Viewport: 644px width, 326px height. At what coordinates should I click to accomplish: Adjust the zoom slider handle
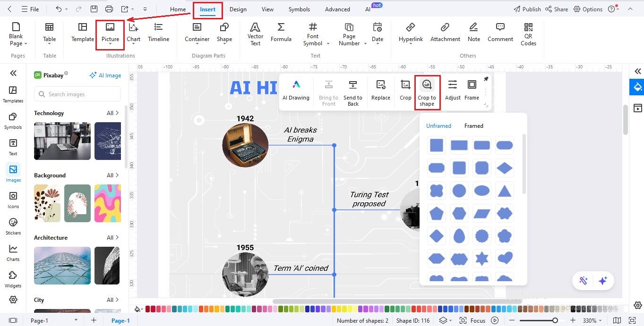click(555, 320)
